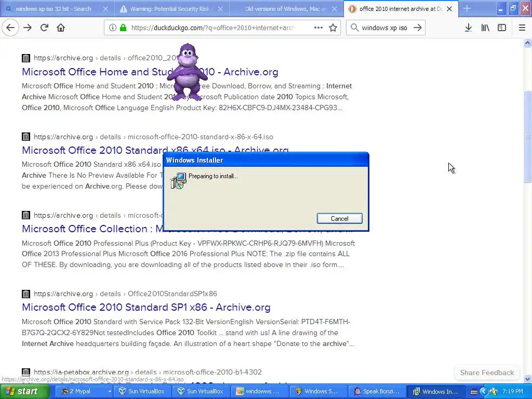Go forward with the forward arrow

(x=28, y=28)
